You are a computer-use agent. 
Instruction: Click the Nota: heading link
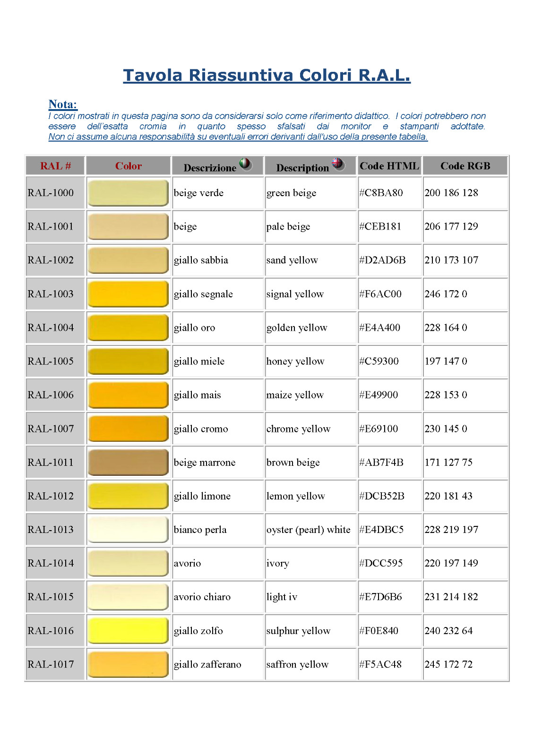pos(63,104)
